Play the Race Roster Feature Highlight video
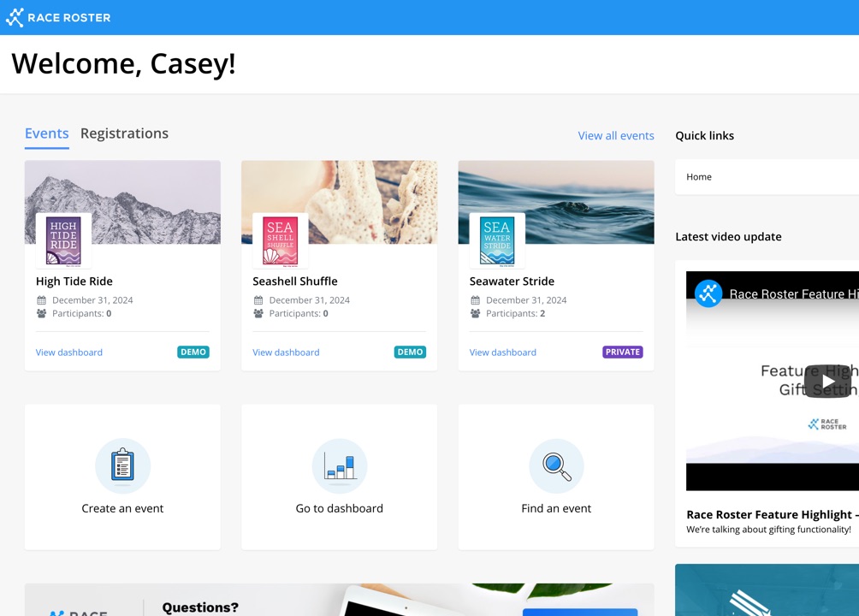859x616 pixels. pyautogui.click(x=827, y=382)
